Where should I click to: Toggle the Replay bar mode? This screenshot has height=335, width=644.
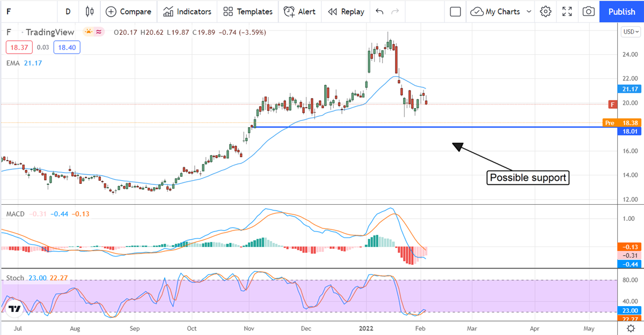tap(346, 11)
